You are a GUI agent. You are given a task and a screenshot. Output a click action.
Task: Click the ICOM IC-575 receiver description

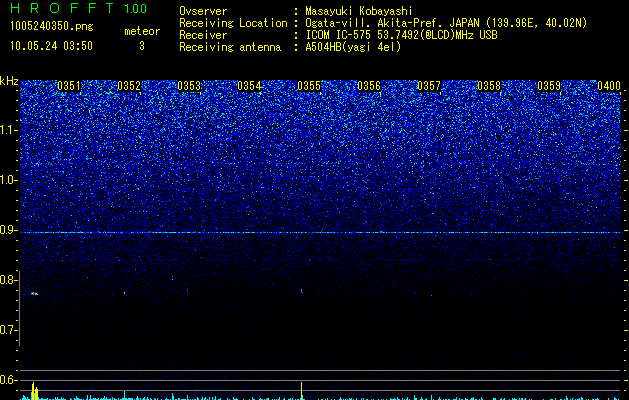point(401,35)
